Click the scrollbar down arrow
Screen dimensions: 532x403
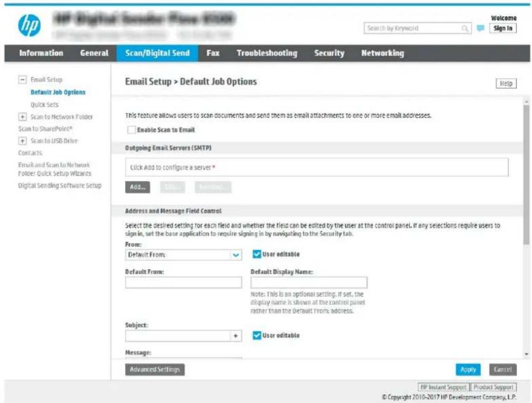click(x=526, y=354)
